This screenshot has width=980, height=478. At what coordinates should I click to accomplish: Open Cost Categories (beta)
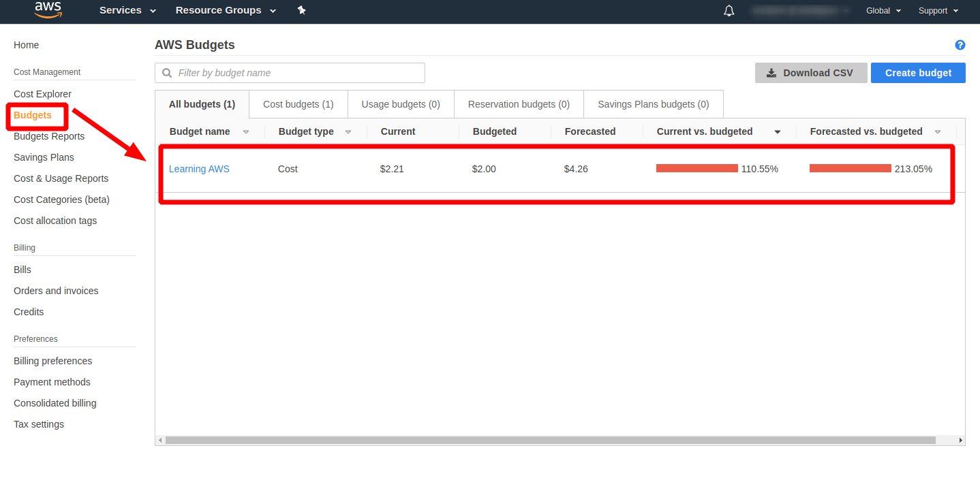[61, 200]
